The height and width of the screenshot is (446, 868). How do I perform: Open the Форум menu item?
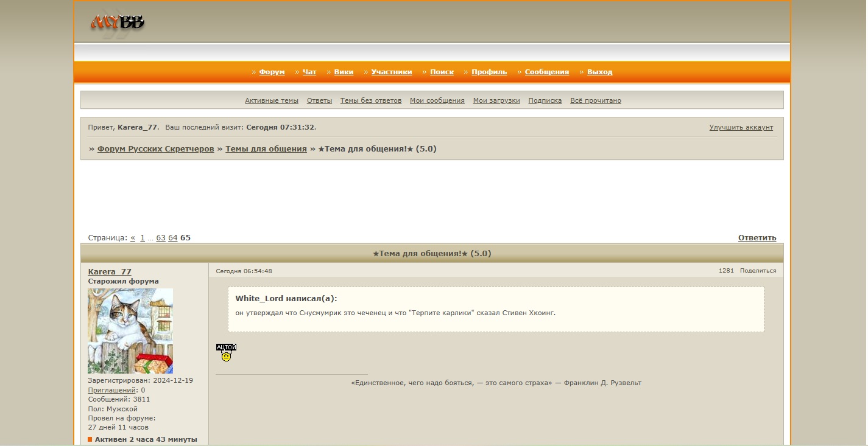272,72
